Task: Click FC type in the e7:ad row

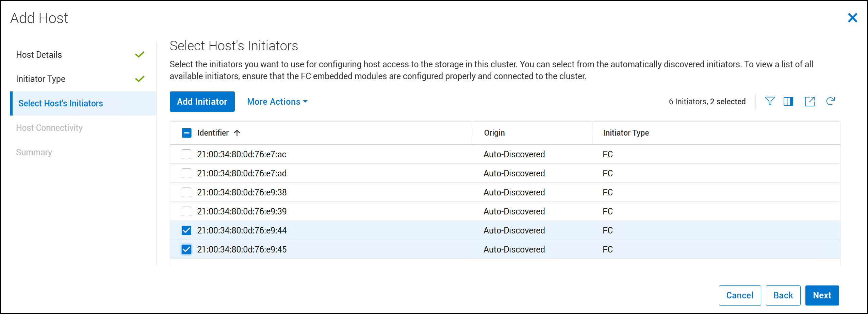Action: (608, 173)
